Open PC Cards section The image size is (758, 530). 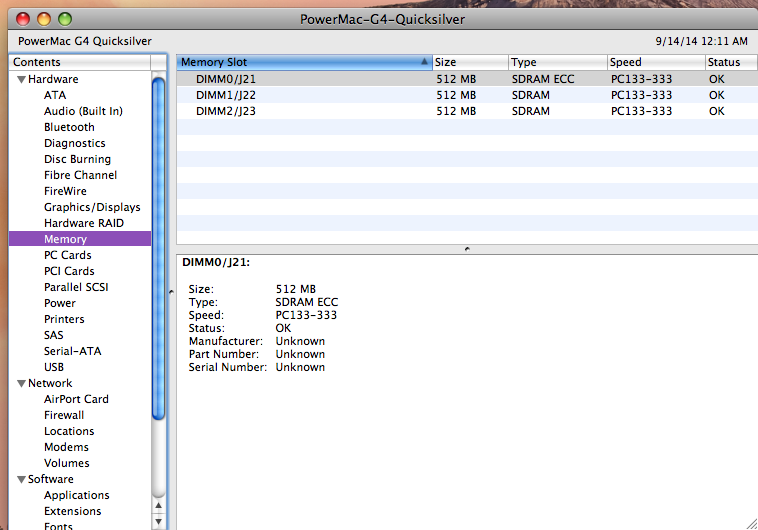click(x=68, y=255)
